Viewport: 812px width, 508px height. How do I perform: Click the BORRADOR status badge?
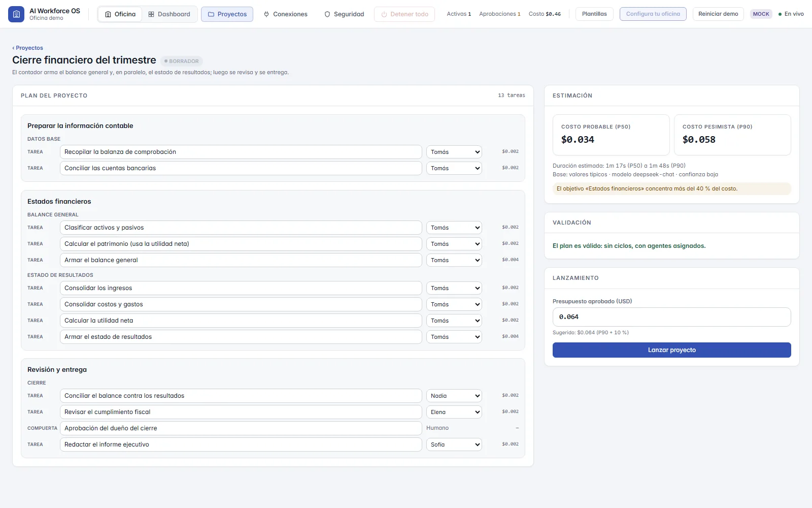182,61
